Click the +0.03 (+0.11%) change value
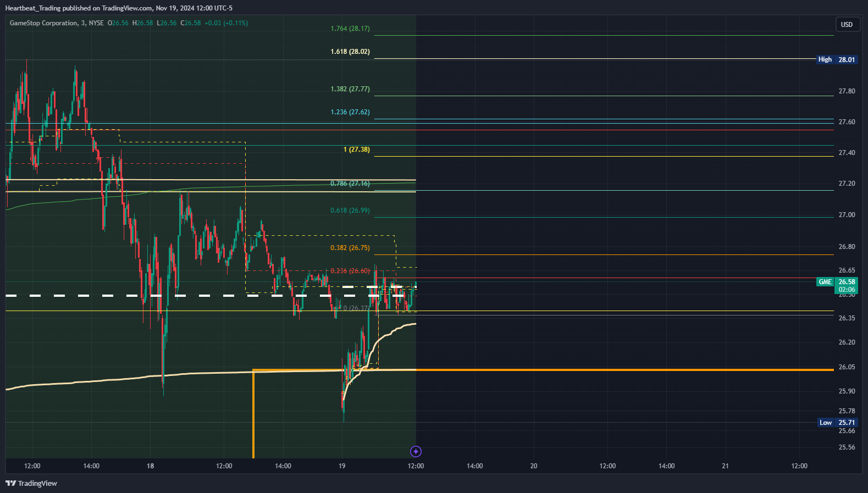This screenshot has width=868, height=493. (226, 23)
